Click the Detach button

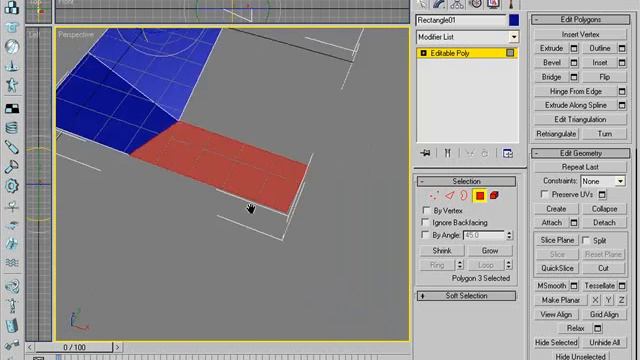(604, 223)
